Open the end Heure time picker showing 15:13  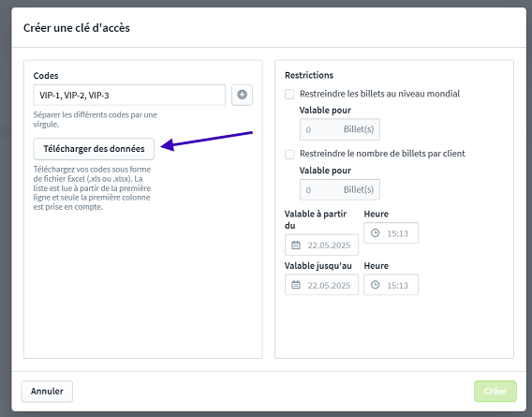click(x=391, y=285)
